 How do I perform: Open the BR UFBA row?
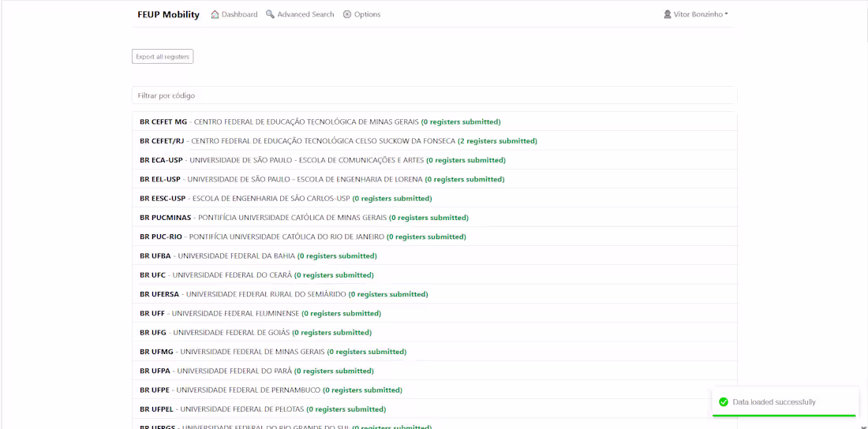click(435, 256)
